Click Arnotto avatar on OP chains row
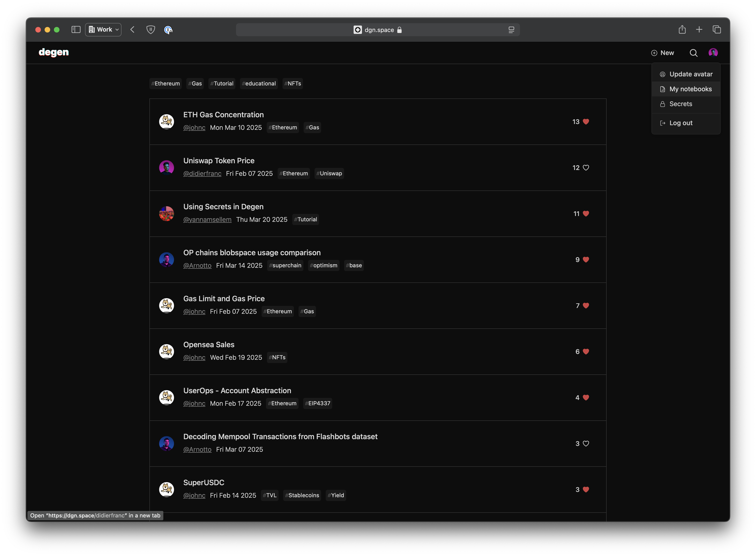The width and height of the screenshot is (756, 556). [166, 259]
